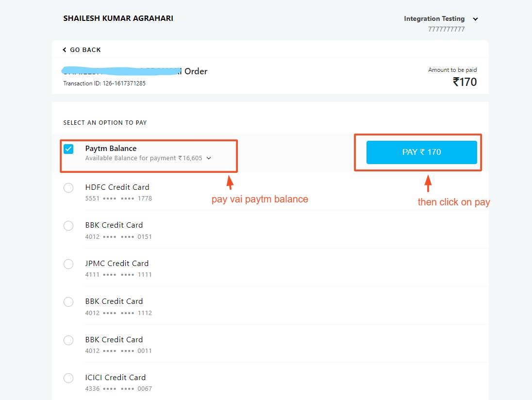Click the SHAILESH KUMAR AGRAHARI merchant name
Viewport: 532px width, 400px height.
(x=118, y=18)
